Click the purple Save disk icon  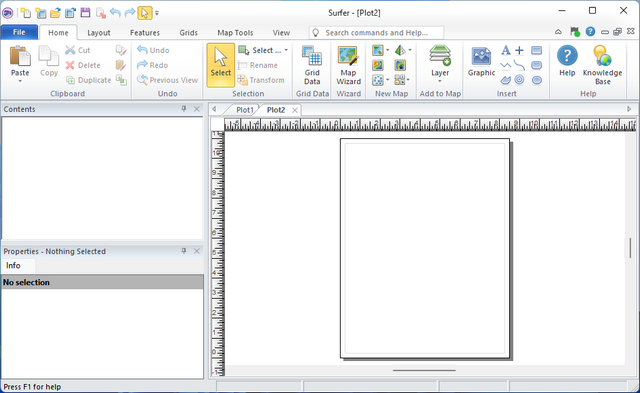pos(85,13)
